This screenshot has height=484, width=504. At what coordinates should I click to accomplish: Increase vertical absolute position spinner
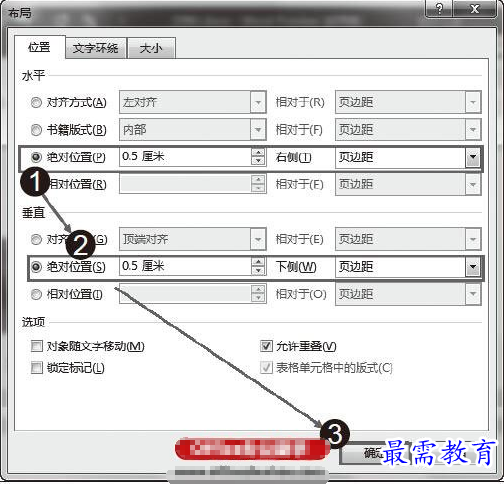point(258,262)
